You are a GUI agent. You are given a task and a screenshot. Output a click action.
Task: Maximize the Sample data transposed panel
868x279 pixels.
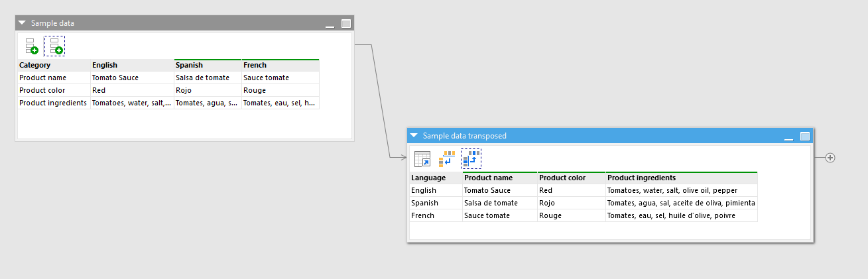(805, 136)
